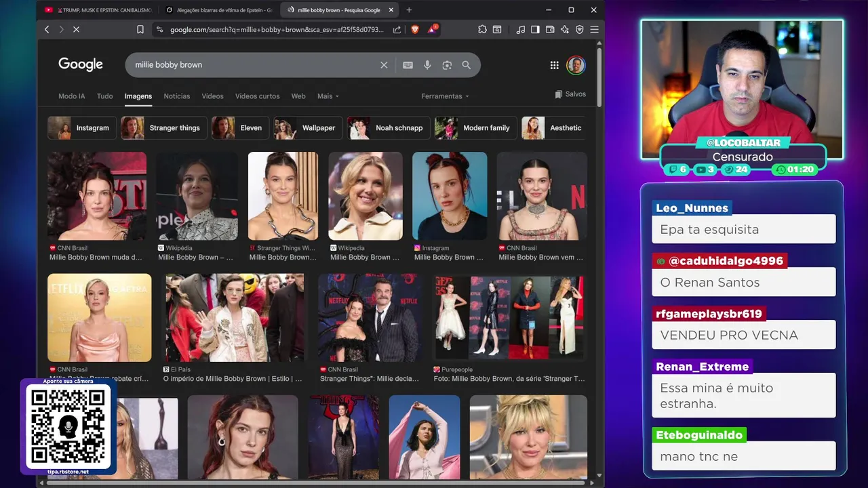The width and height of the screenshot is (868, 488).
Task: Open Leo AI sparkle icon
Action: 565,30
